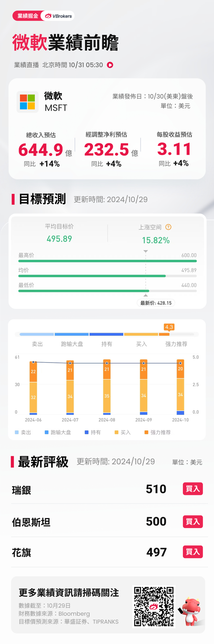Viewport: 214px width, 644px height.
Task: Select the 2024-10 stacked bar
Action: (x=180, y=387)
